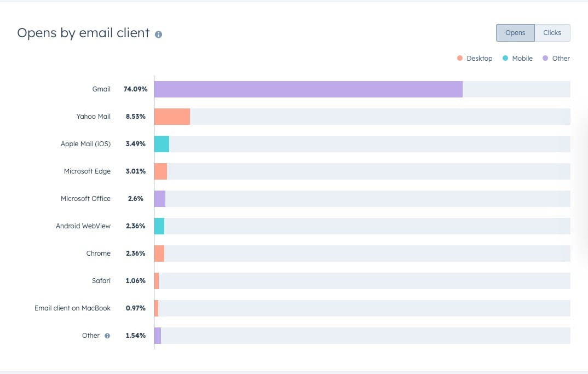The width and height of the screenshot is (588, 374).
Task: Select the purple Other legend dot
Action: tap(545, 58)
